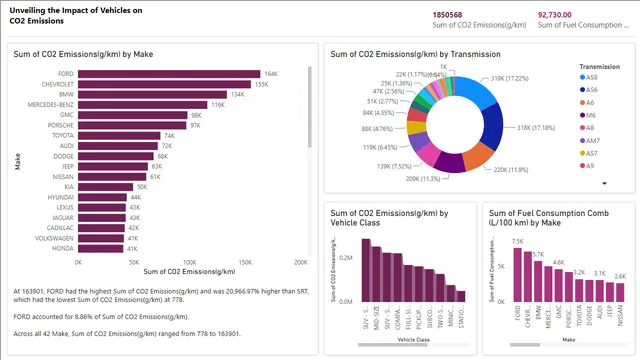Expand the Transmission legend with the down arrow
640x360 pixels.
pyautogui.click(x=604, y=183)
